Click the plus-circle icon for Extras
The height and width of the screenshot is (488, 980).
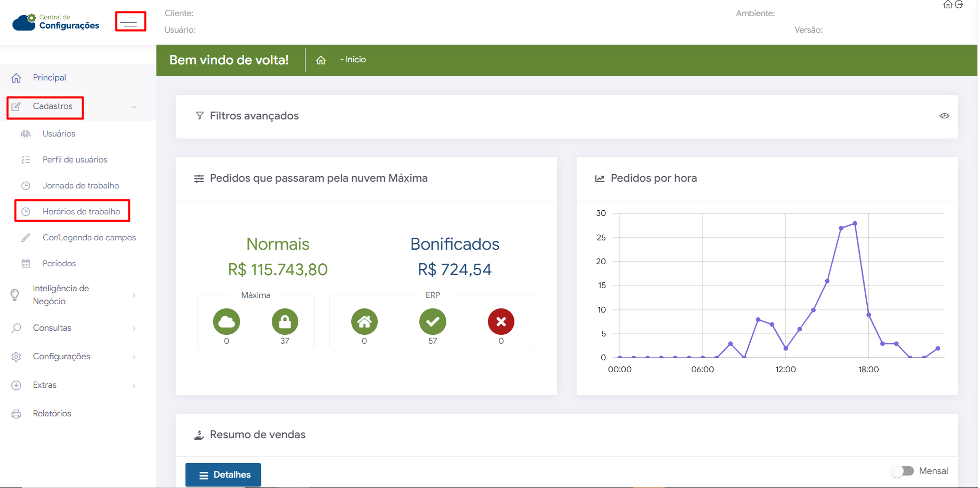click(x=16, y=385)
